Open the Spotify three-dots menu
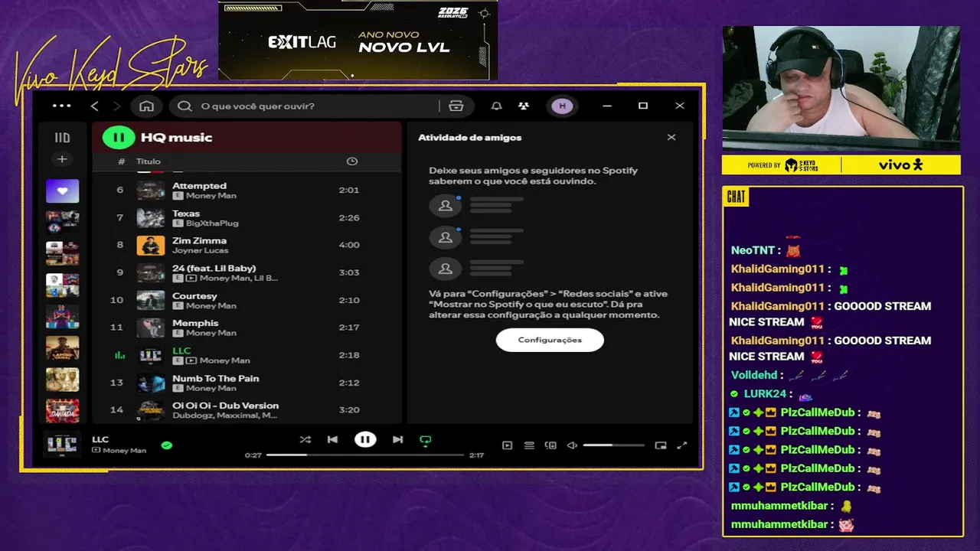980x551 pixels. pyautogui.click(x=61, y=106)
